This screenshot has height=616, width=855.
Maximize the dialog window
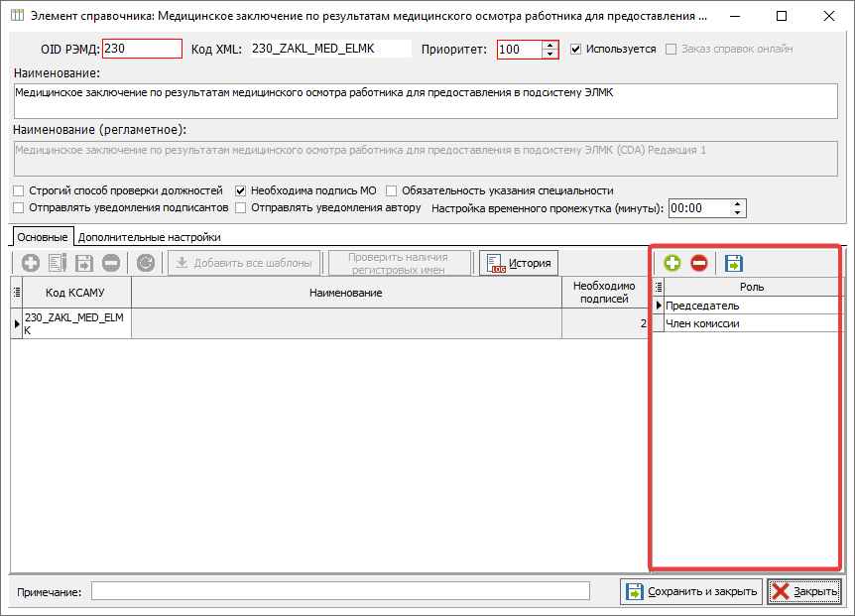click(x=782, y=16)
